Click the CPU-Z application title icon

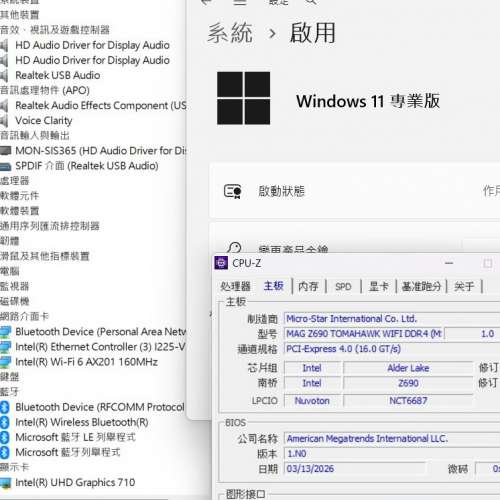[x=221, y=263]
